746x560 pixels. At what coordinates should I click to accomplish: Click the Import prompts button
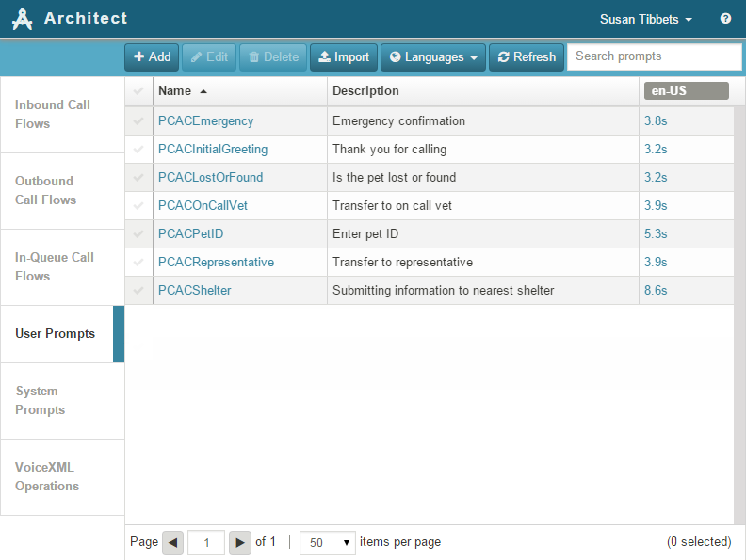(344, 57)
